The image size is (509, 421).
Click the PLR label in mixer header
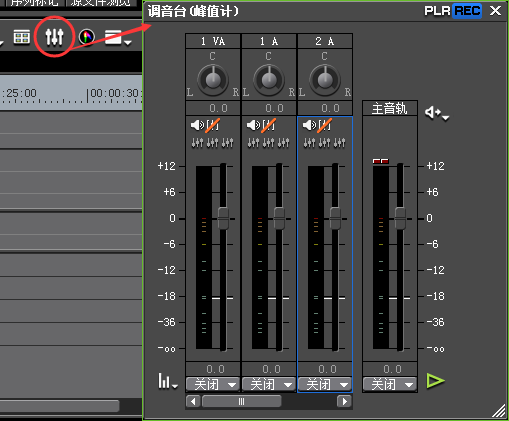[437, 11]
